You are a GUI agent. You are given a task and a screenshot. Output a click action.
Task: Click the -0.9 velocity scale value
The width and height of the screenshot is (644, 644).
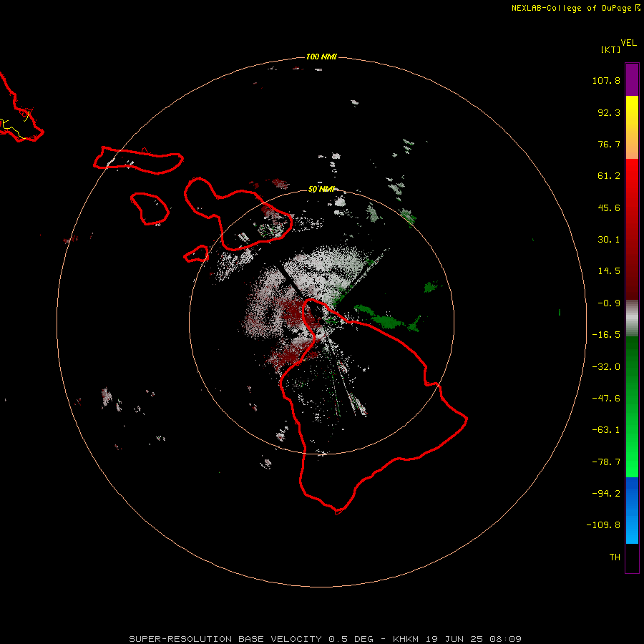[x=609, y=303]
